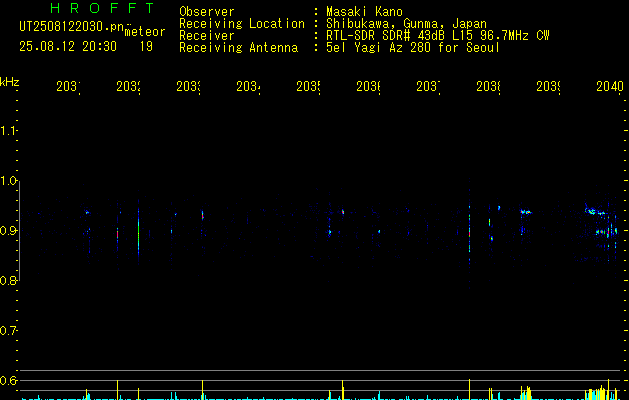Viewport: 629px width, 400px height.
Task: Select the 5el Yagi Az 280 antenna text
Action: [x=413, y=48]
